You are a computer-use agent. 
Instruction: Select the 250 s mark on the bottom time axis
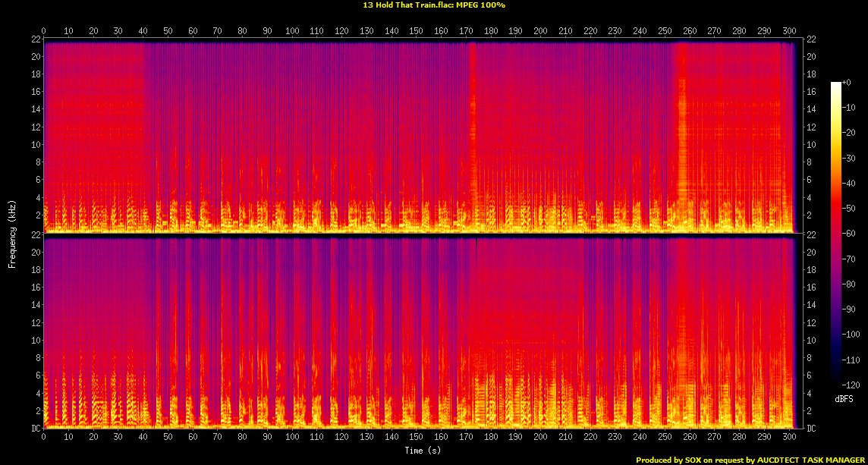[x=664, y=437]
